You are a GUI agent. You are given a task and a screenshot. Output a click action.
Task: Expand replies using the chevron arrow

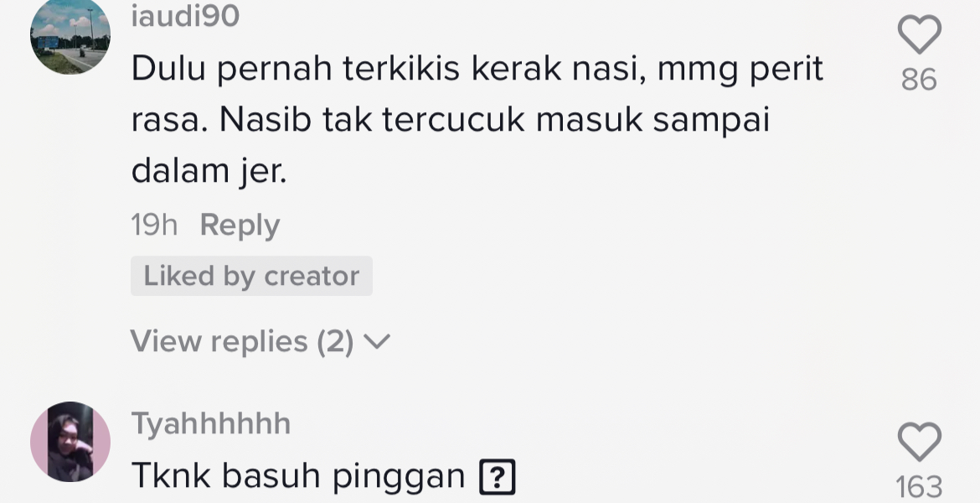pos(378,342)
